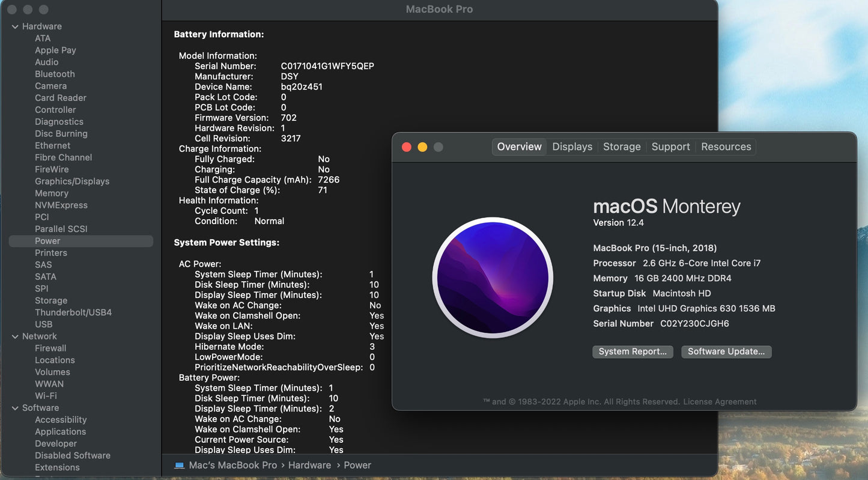Open the License Agreement link
868x480 pixels.
(720, 402)
